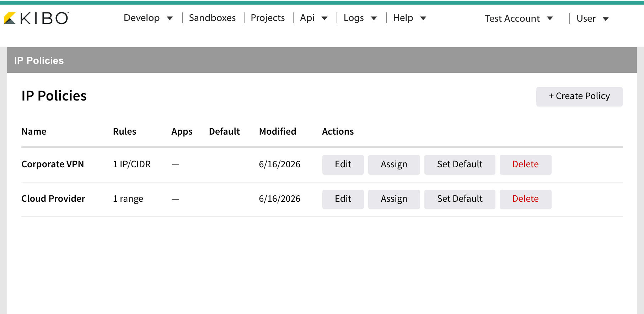
Task: Expand the Api dropdown menu
Action: point(313,18)
